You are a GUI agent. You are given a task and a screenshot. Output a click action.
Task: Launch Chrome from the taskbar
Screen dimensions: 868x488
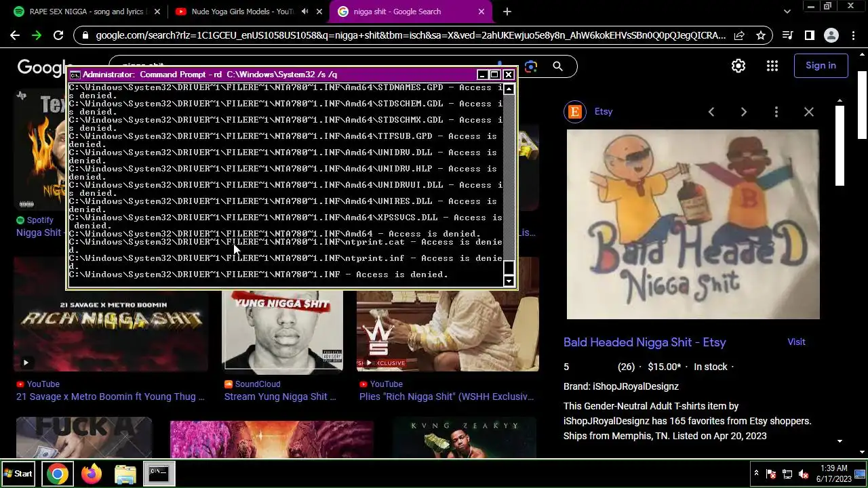click(58, 474)
